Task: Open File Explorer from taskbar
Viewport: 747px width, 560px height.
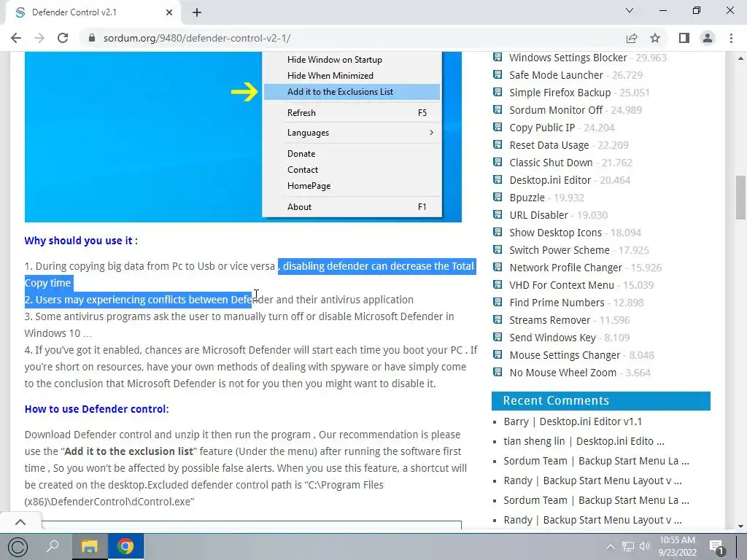Action: pos(90,545)
